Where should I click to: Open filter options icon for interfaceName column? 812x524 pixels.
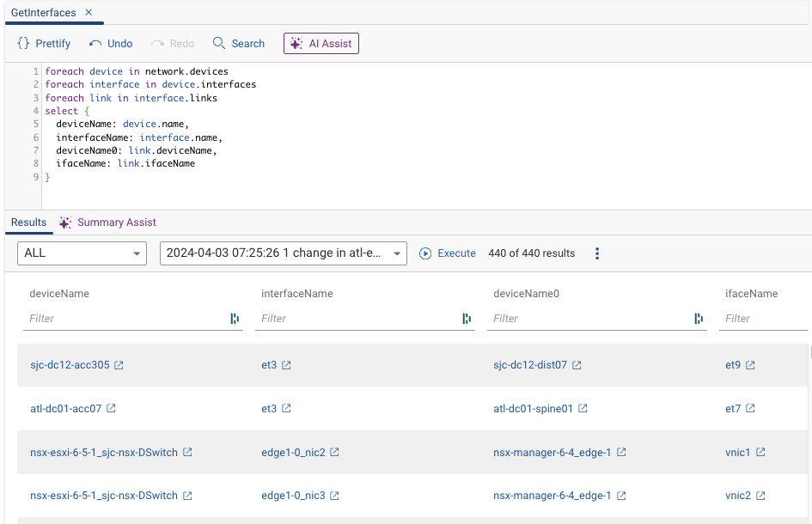(467, 319)
